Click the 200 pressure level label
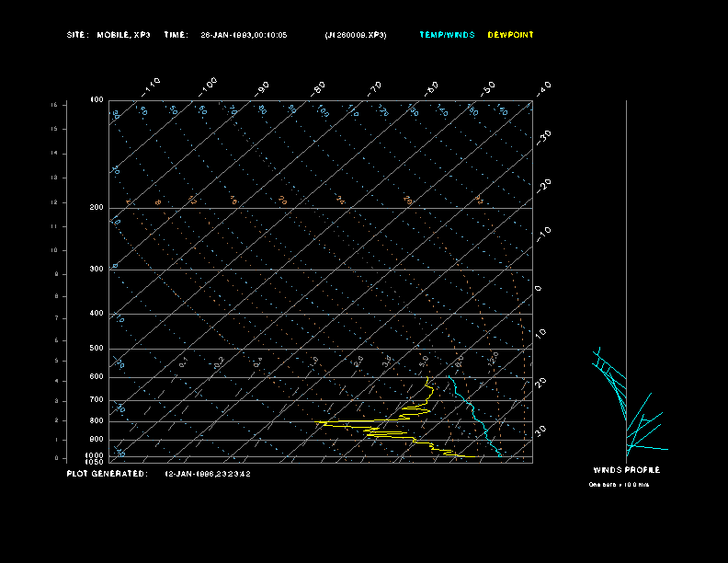Screen dimensions: 728x563 (x=97, y=207)
